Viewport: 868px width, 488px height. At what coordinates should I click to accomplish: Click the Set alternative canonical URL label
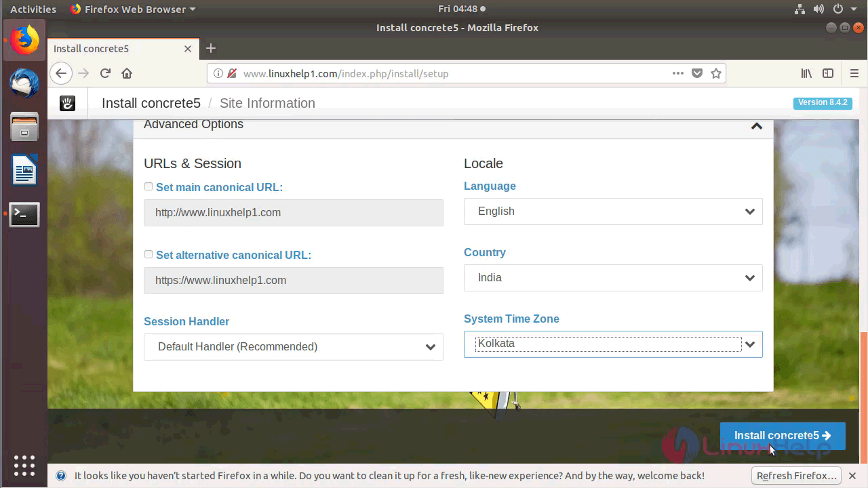pyautogui.click(x=233, y=255)
